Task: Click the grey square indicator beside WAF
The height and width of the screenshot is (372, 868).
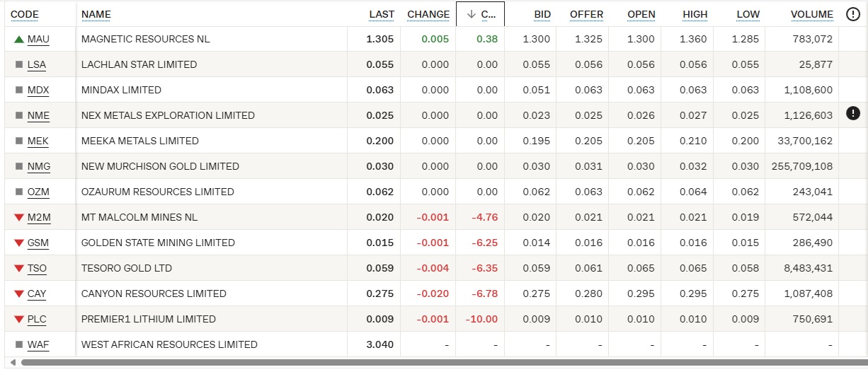Action: pyautogui.click(x=19, y=345)
